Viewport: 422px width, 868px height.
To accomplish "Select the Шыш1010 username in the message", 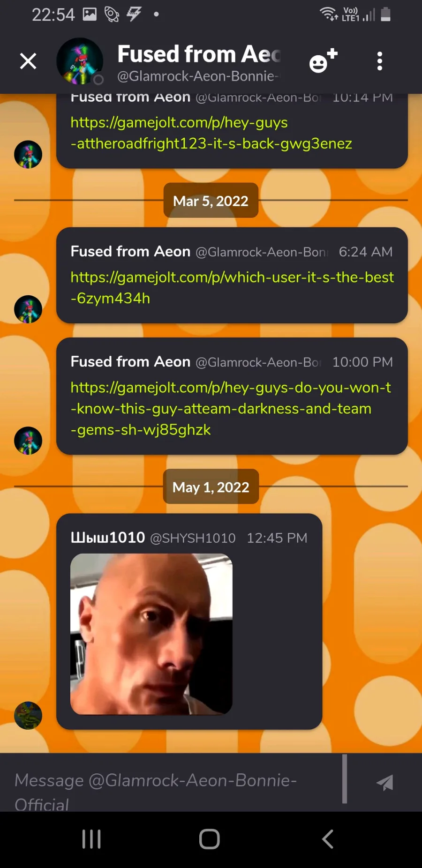I will [x=108, y=538].
